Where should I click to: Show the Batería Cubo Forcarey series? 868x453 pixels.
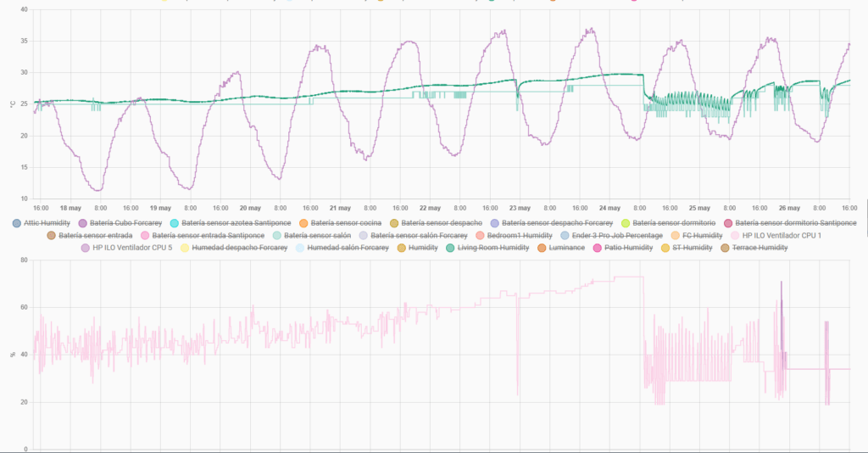point(125,223)
